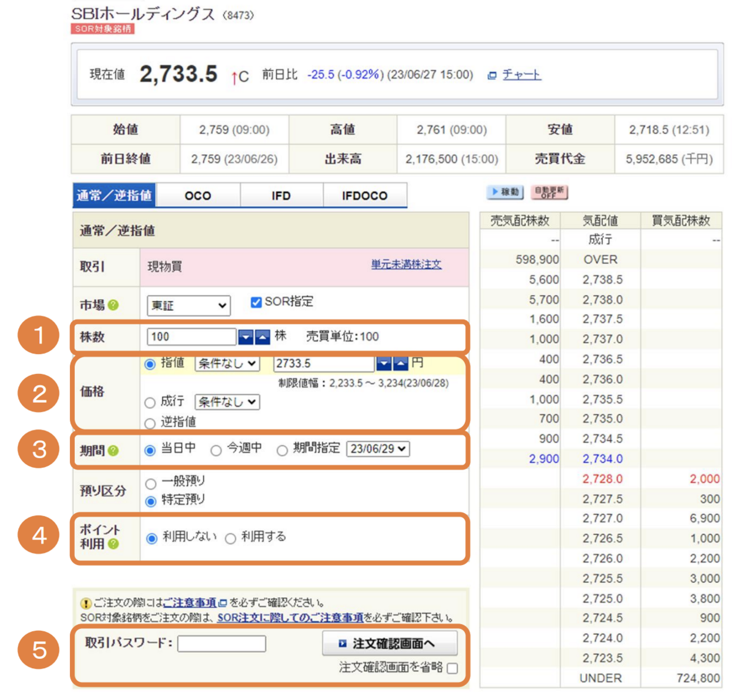This screenshot has width=736, height=700.
Task: Check the 注文確認画面を省略 checkbox
Action: (453, 668)
